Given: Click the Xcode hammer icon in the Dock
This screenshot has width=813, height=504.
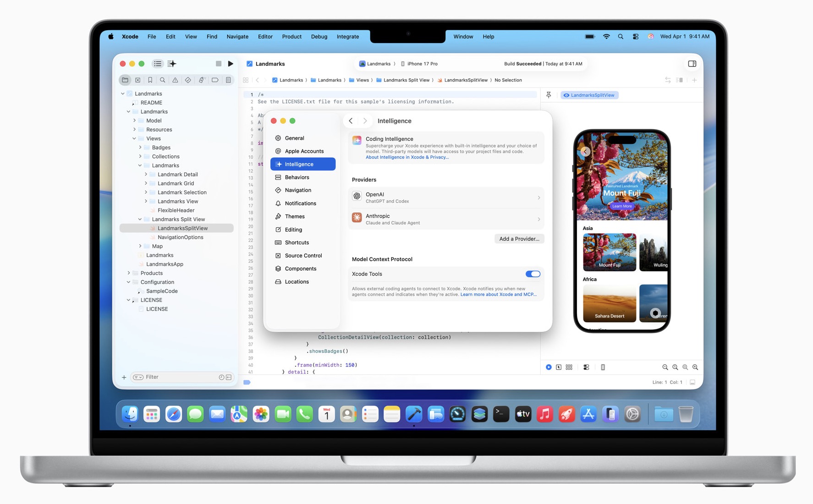Looking at the screenshot, I should 413,414.
